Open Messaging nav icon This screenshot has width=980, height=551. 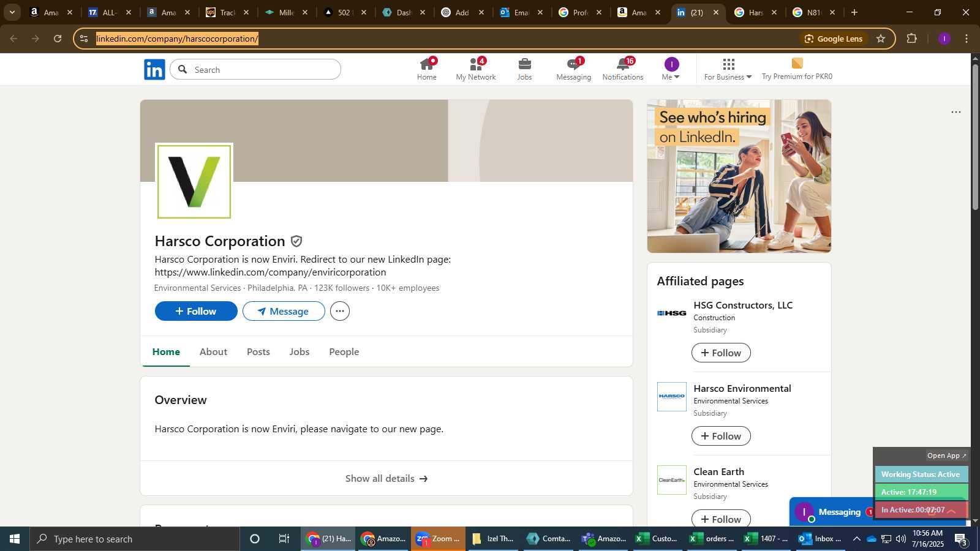point(574,69)
